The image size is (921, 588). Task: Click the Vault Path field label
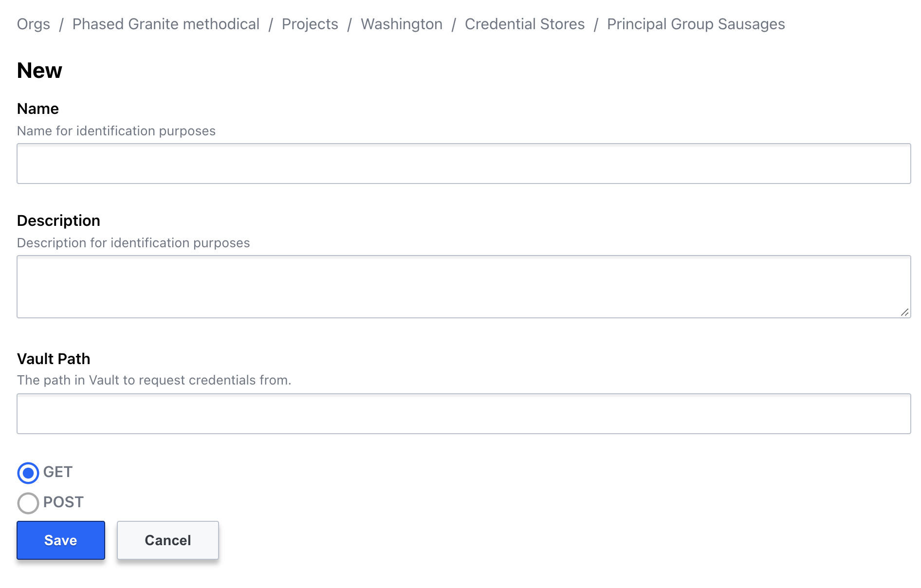[54, 359]
